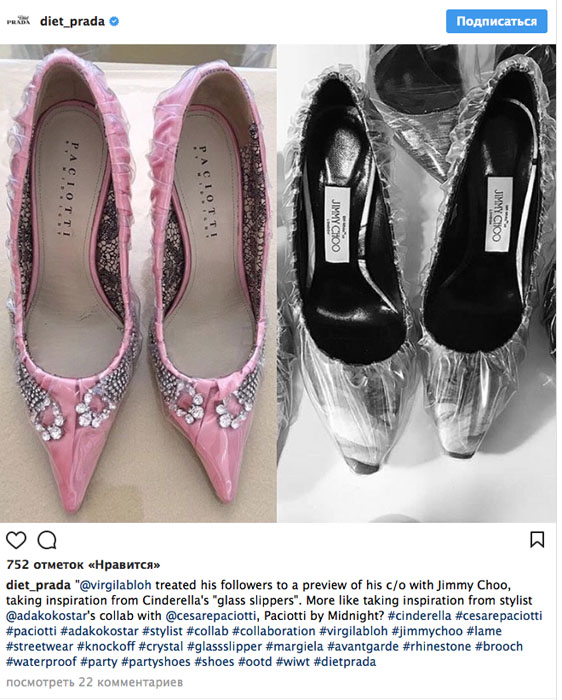Click the blue verified badge
Screen dimensions: 562x700
[x=114, y=21]
